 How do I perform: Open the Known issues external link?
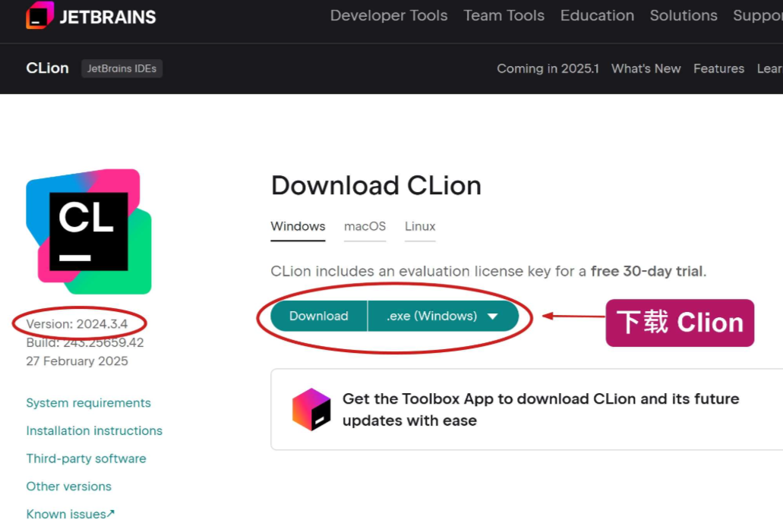[x=71, y=514]
